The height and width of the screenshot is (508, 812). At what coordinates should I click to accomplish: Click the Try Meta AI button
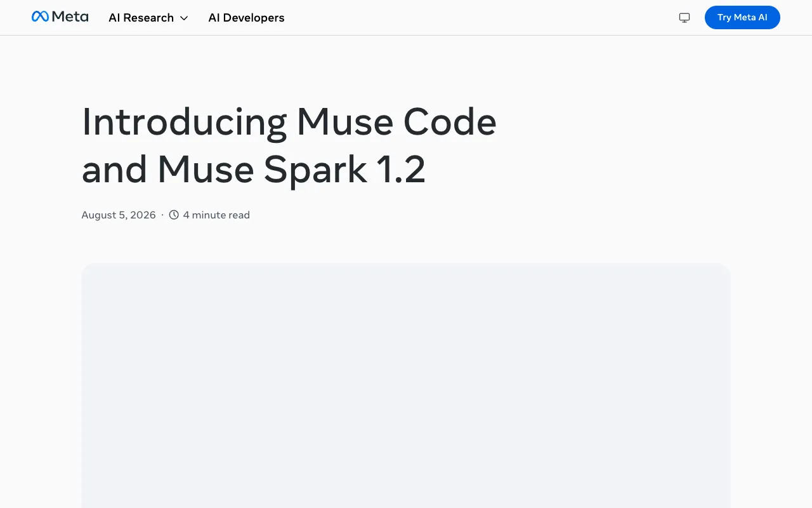pos(742,18)
